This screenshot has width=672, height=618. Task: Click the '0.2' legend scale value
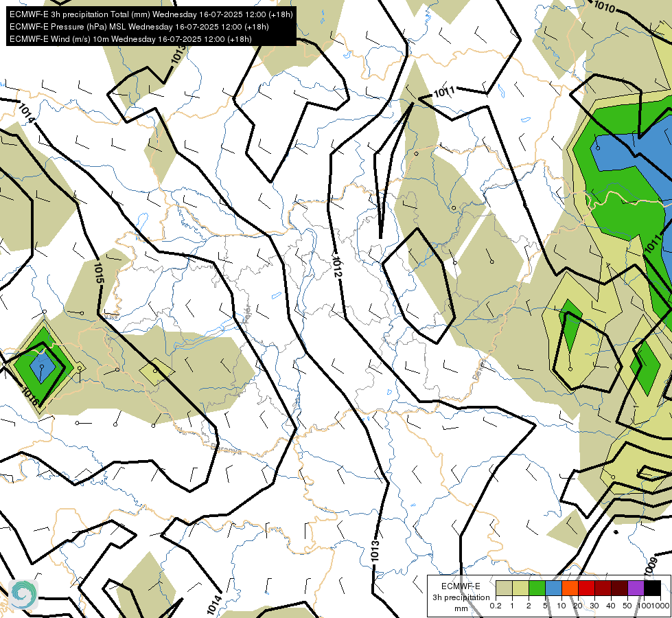(496, 606)
